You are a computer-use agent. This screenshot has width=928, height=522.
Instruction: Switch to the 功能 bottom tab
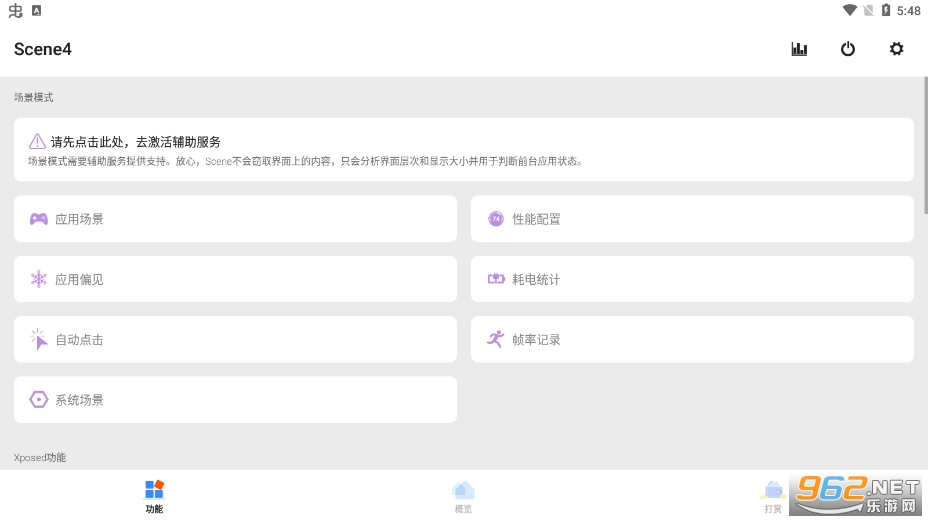coord(154,495)
